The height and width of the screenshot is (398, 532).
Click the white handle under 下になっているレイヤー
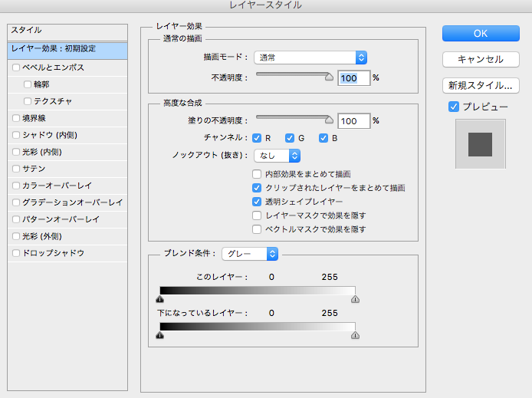click(x=355, y=335)
